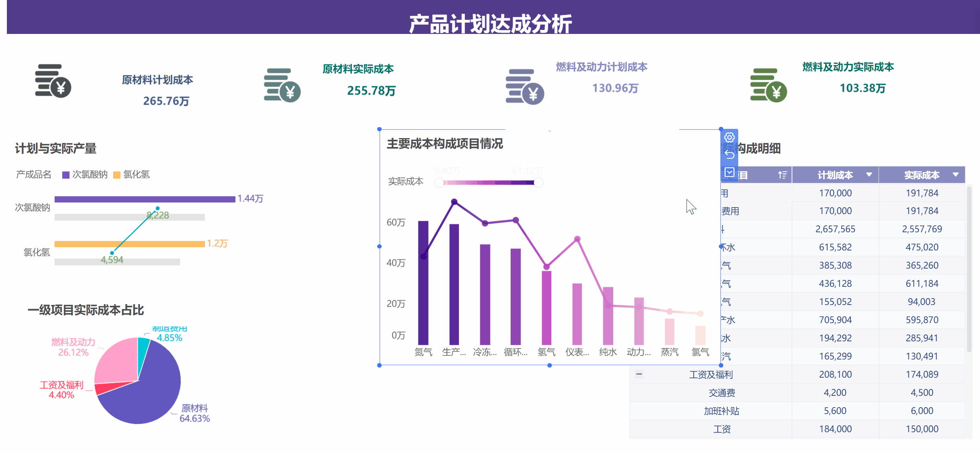The image size is (980, 454).
Task: Open the chart settings gear icon
Action: [729, 137]
